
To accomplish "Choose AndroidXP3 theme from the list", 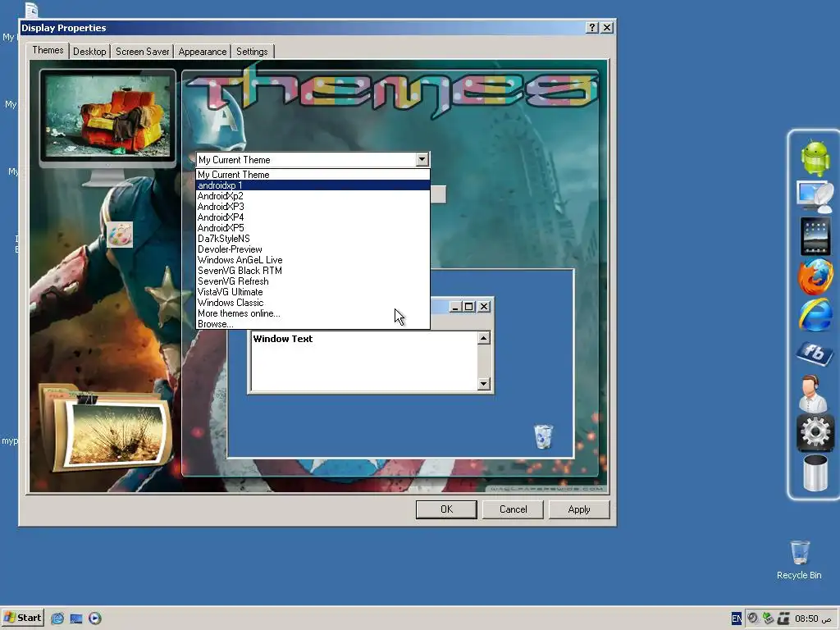I will coord(313,207).
